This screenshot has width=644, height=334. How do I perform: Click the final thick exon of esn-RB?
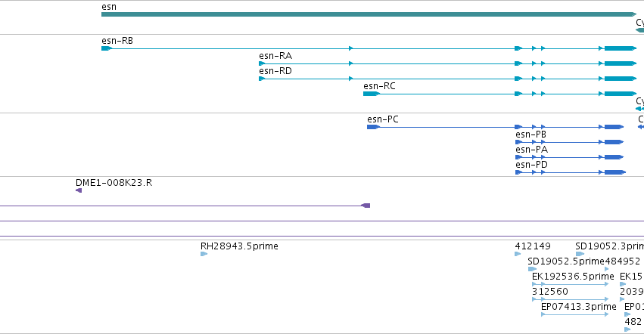(x=621, y=48)
